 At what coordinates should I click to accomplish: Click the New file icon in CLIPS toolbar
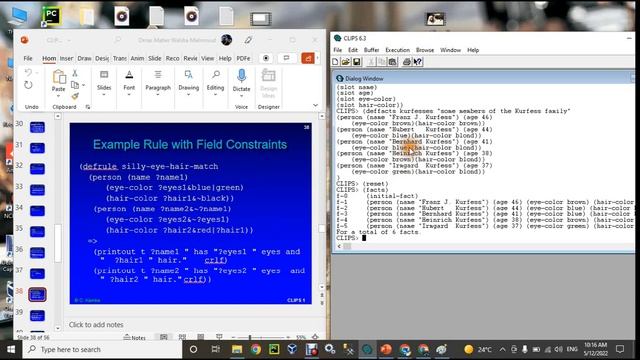(335, 62)
